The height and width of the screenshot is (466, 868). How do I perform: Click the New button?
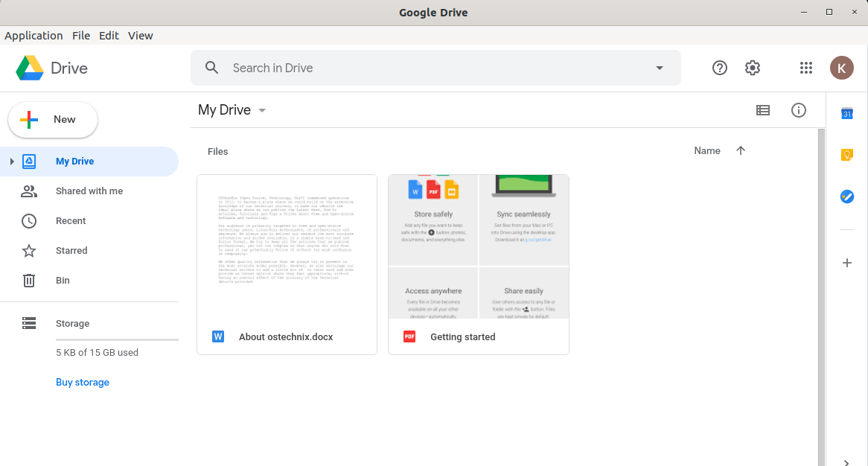53,120
